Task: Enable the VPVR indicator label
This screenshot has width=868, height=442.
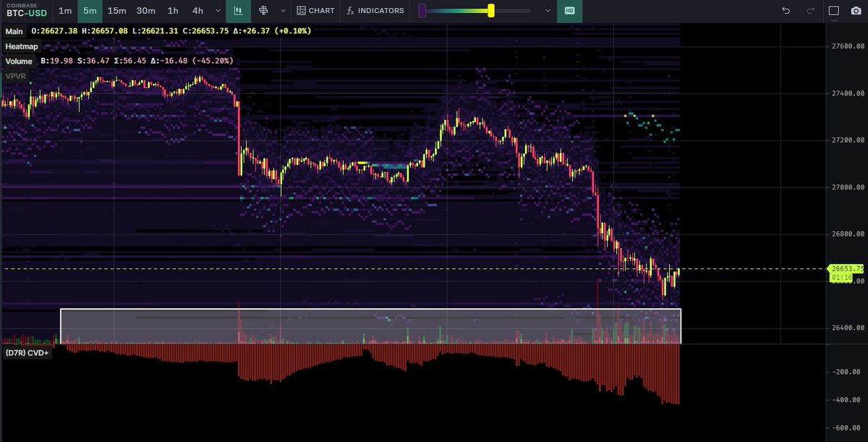Action: point(16,76)
